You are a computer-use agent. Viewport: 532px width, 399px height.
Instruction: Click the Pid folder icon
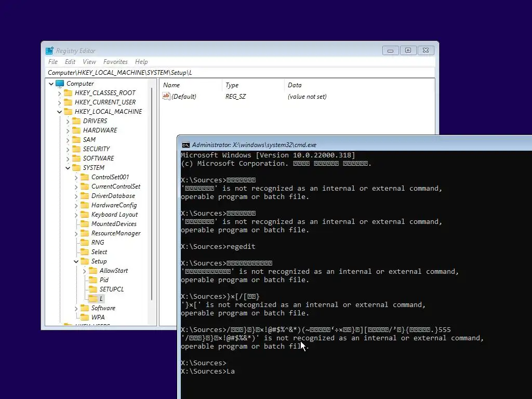tap(93, 280)
